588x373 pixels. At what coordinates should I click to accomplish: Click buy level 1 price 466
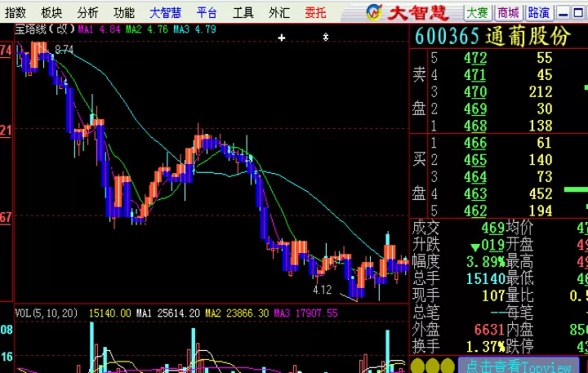(475, 143)
